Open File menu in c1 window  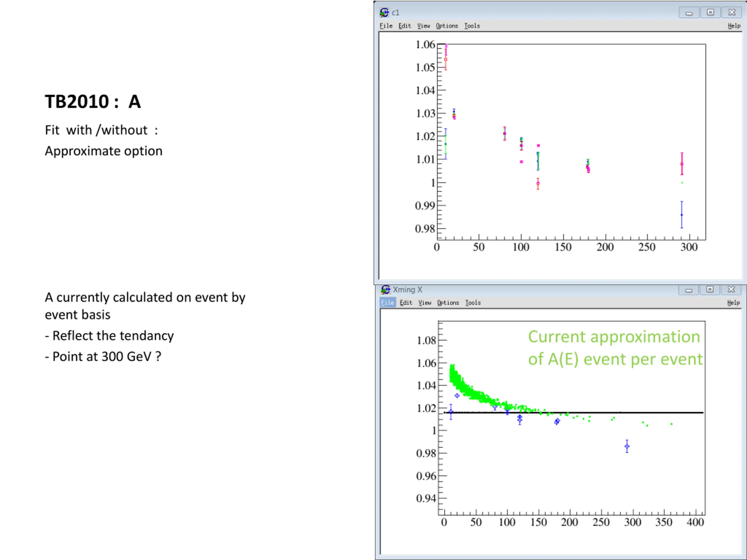(386, 26)
